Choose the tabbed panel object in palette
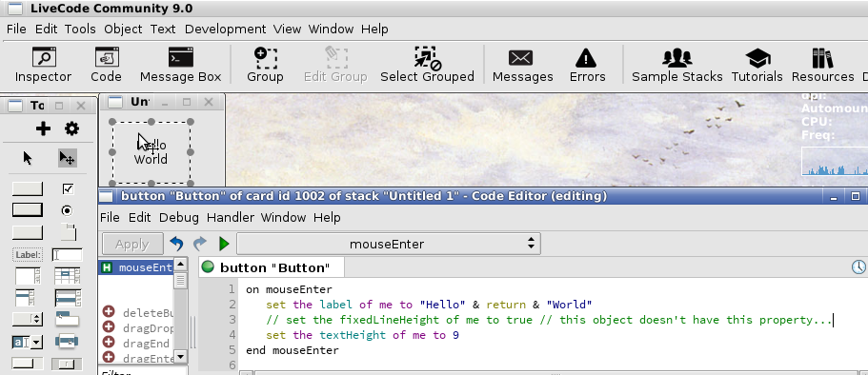The image size is (868, 375). click(68, 232)
